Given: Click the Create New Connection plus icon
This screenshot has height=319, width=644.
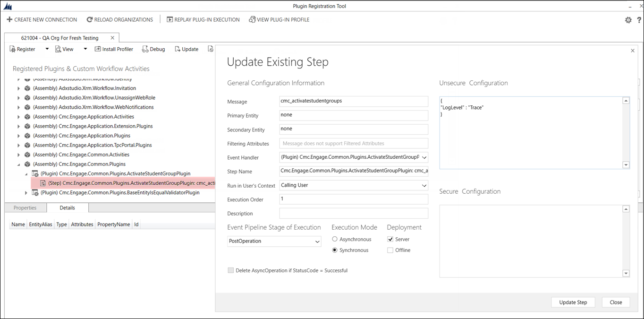Looking at the screenshot, I should coord(9,20).
